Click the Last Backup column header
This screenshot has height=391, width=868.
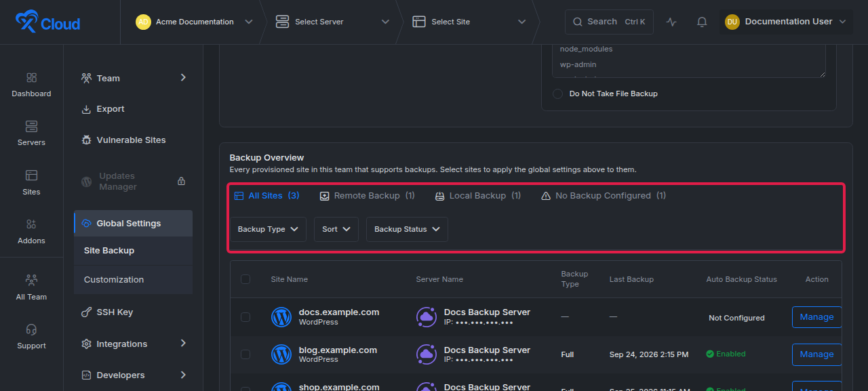pyautogui.click(x=631, y=279)
